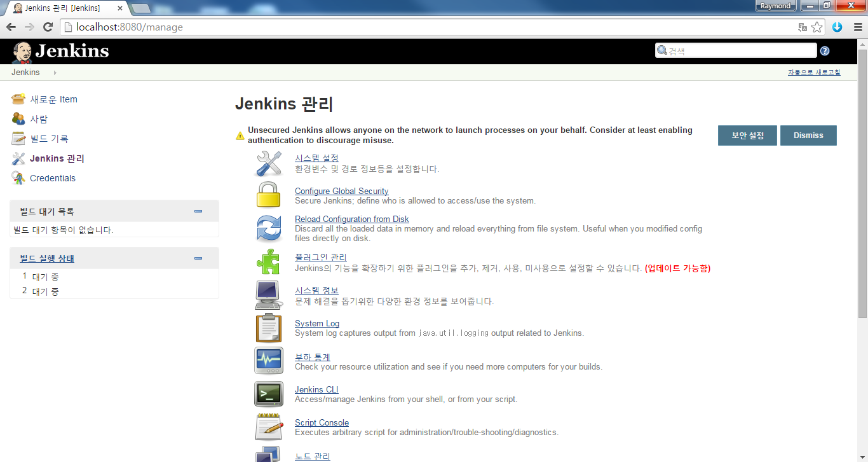This screenshot has width=868, height=465.
Task: Click the blue arrows Reload Configuration icon
Action: click(x=269, y=228)
